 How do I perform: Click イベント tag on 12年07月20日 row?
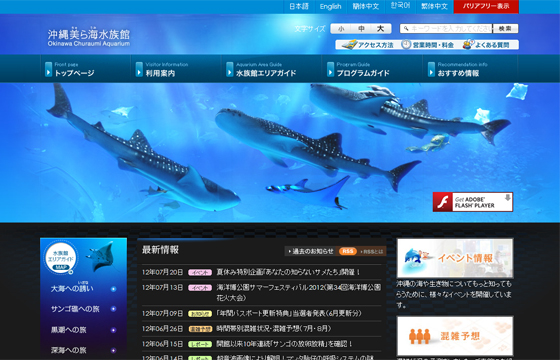click(200, 272)
